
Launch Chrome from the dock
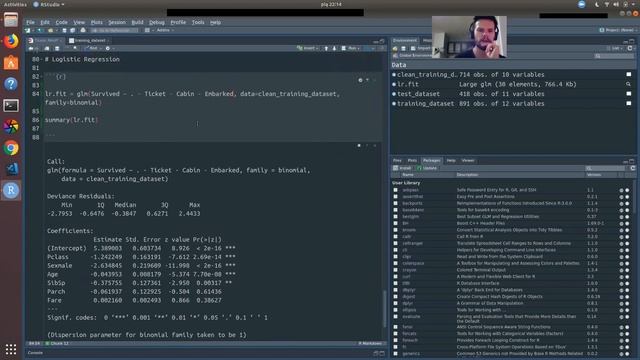[11, 148]
